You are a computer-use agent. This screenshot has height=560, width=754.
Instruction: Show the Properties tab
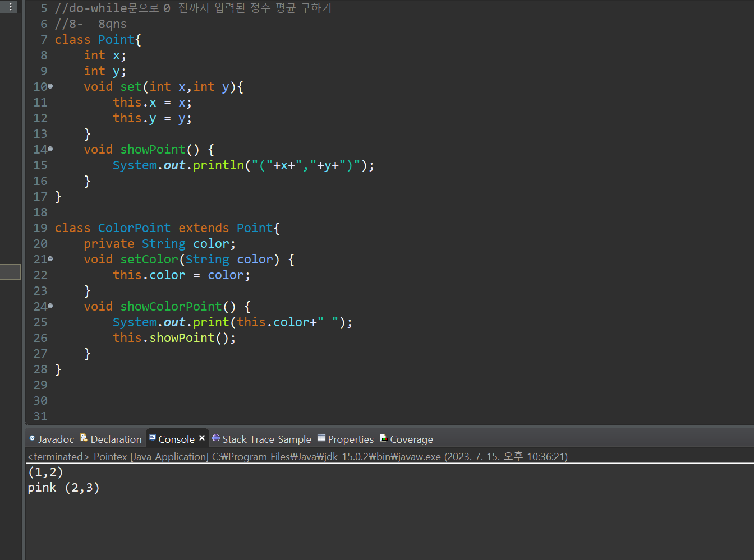346,439
